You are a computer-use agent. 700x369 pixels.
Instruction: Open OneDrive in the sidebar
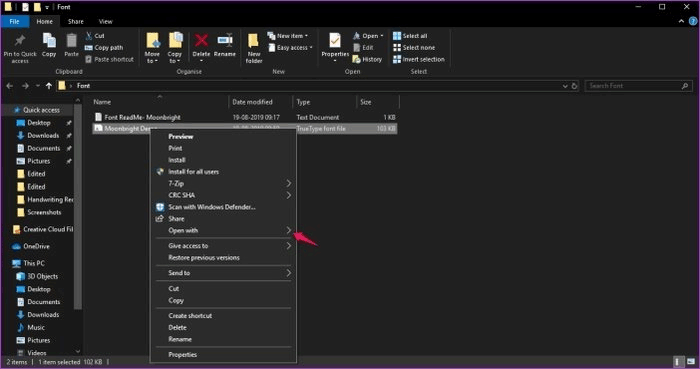(x=36, y=246)
